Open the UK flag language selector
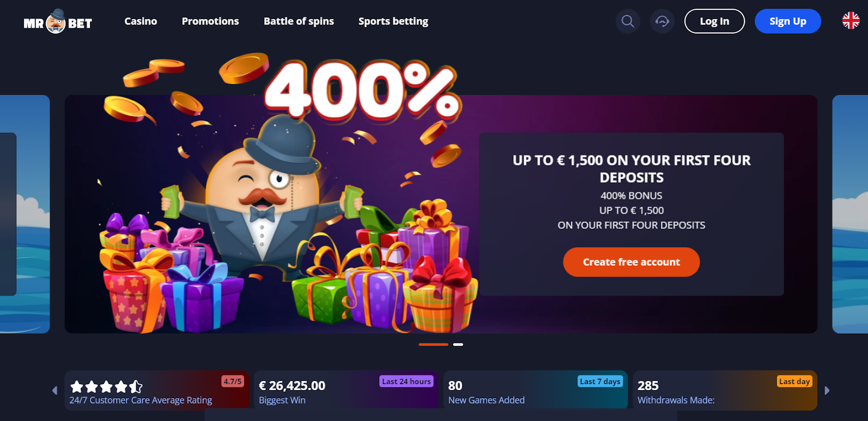This screenshot has width=868, height=421. tap(851, 21)
